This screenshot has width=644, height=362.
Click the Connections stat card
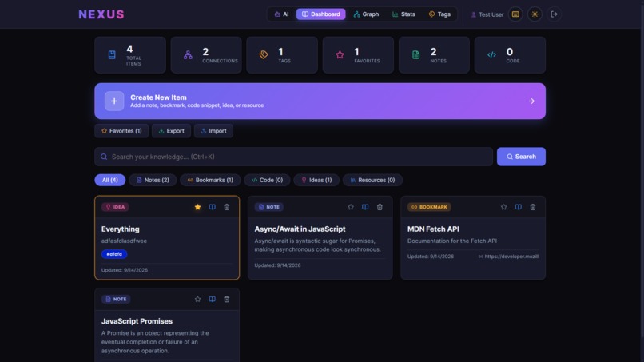pos(206,55)
